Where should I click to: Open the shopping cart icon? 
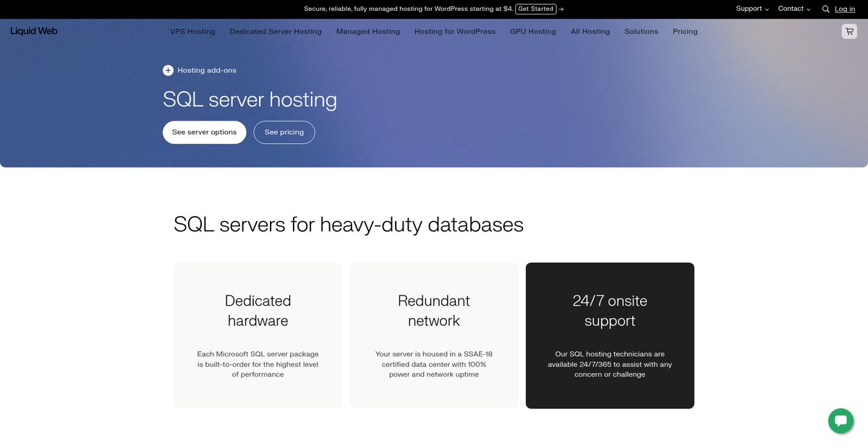[x=849, y=31]
